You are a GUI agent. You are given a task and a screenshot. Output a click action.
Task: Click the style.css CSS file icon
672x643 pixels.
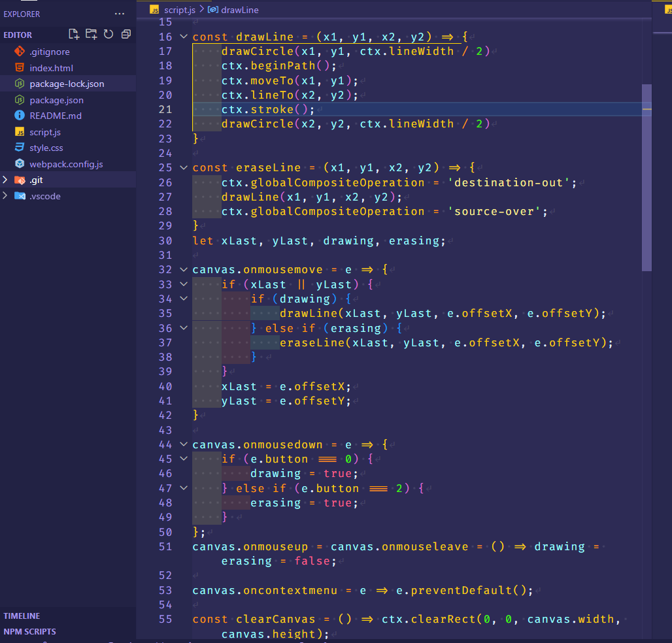[x=20, y=148]
